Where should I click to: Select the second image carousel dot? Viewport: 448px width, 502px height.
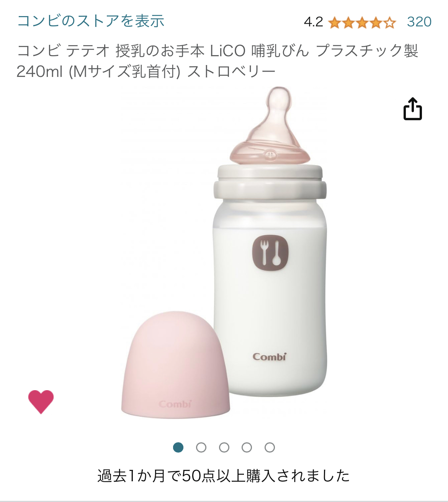[x=201, y=447]
